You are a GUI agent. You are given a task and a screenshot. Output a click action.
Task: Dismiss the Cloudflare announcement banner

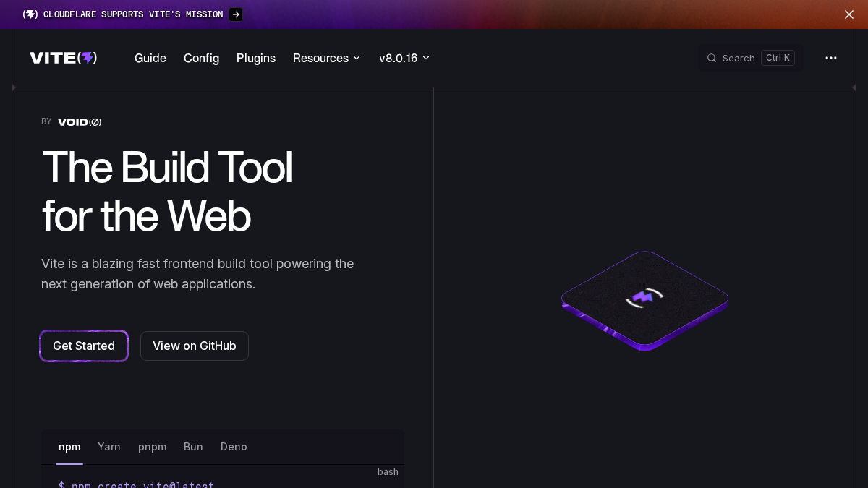coord(849,14)
